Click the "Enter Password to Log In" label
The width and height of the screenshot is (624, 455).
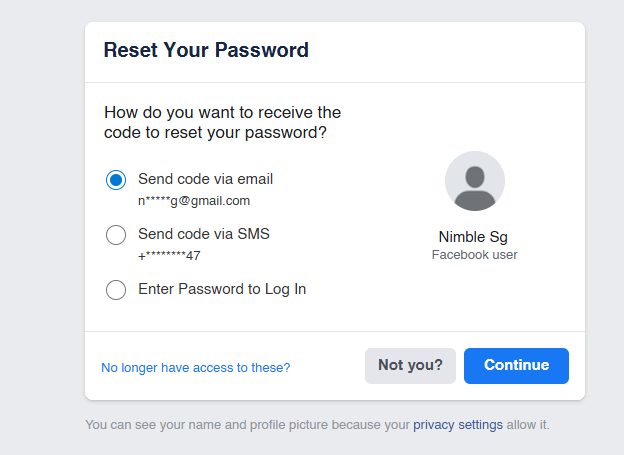(222, 289)
